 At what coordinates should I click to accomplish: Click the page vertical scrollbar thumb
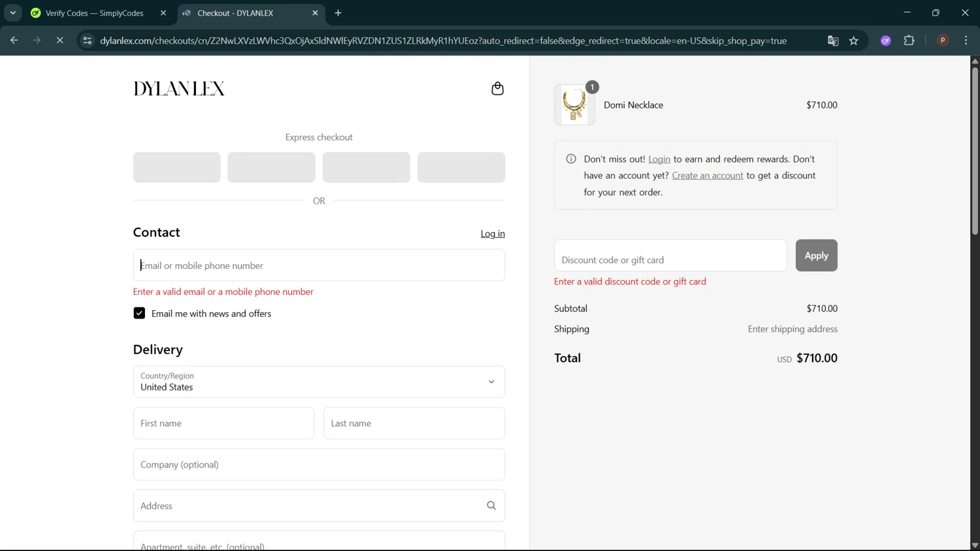pos(975,150)
